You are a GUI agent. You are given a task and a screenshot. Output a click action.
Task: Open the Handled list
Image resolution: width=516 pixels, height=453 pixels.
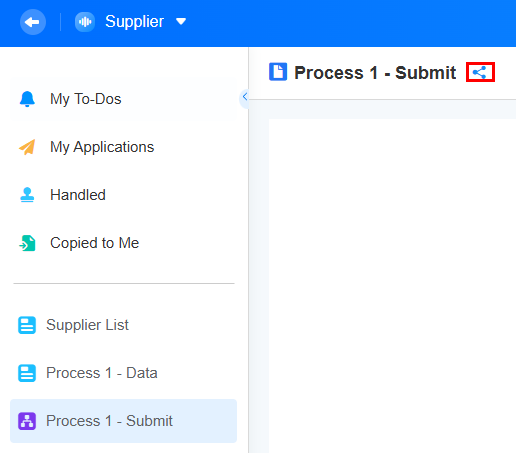pyautogui.click(x=123, y=195)
